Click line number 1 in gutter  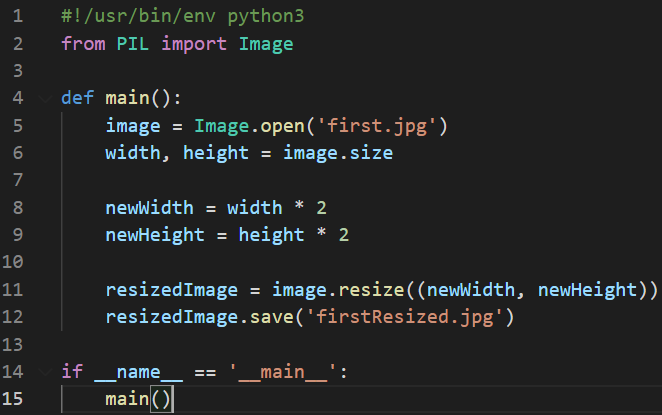coord(18,16)
